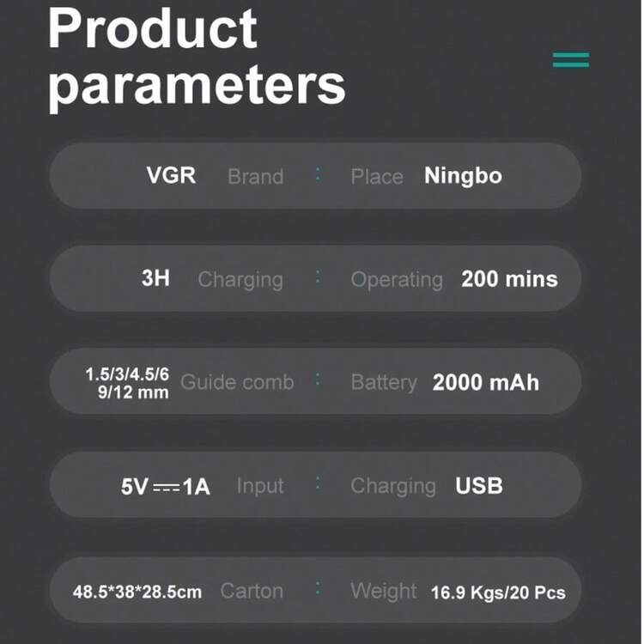Click the Operating label

397,280
